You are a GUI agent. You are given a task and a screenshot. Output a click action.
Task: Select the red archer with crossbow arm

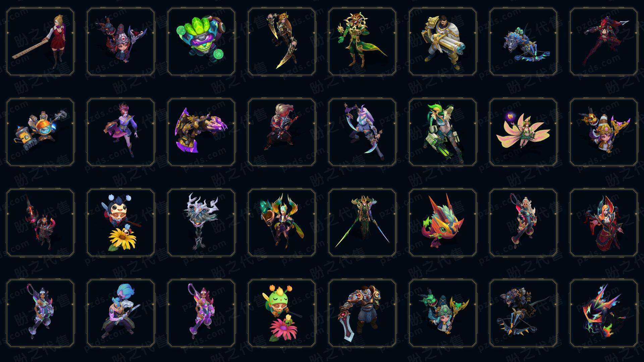tap(604, 42)
